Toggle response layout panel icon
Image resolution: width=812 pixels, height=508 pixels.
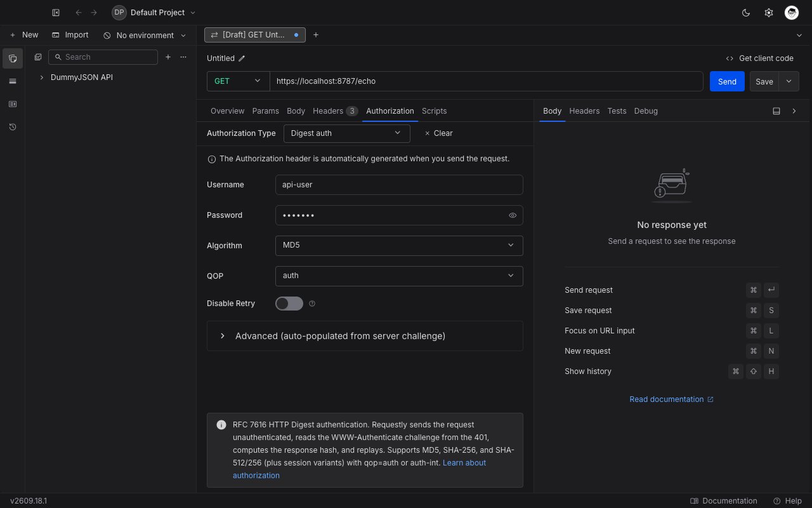776,111
